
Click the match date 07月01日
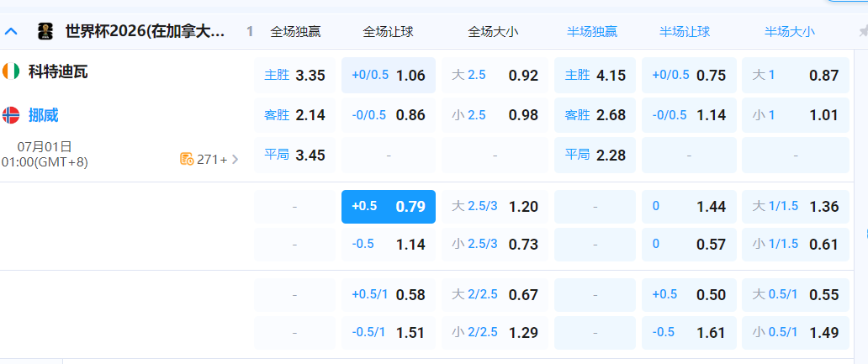click(x=45, y=146)
